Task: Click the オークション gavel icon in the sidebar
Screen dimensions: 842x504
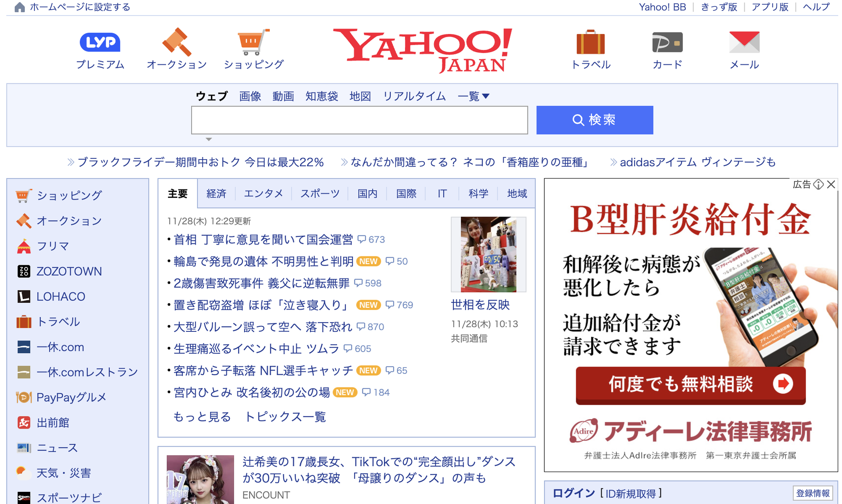Action: (x=24, y=221)
